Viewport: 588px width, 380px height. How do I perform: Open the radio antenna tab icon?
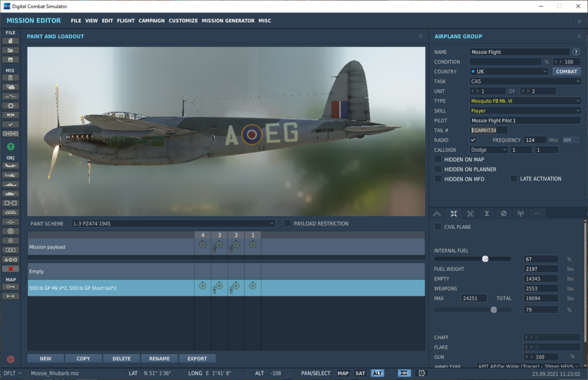520,214
